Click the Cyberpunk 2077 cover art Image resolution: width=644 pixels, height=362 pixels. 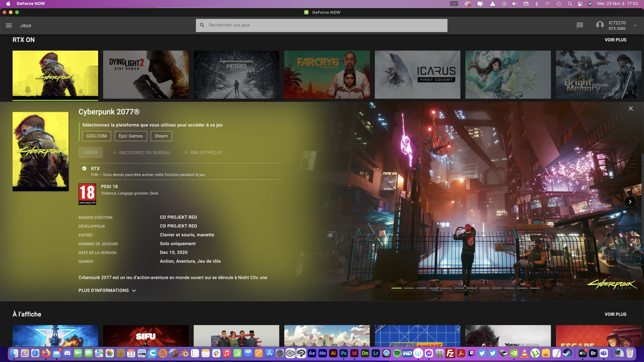click(x=41, y=151)
